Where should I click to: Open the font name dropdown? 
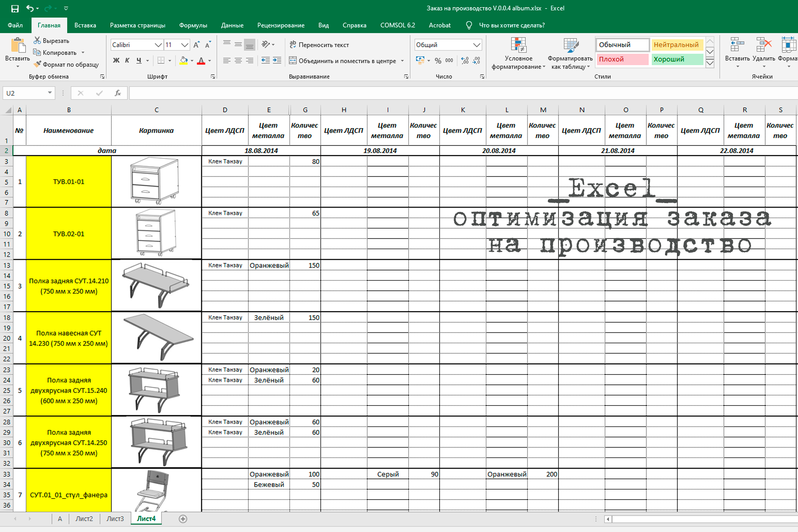coord(158,45)
